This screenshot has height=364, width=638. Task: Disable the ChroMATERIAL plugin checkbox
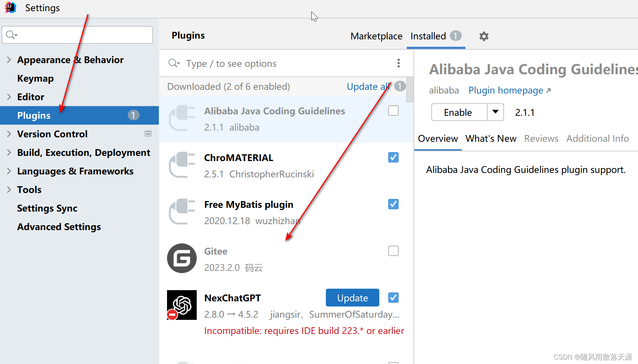(x=393, y=157)
